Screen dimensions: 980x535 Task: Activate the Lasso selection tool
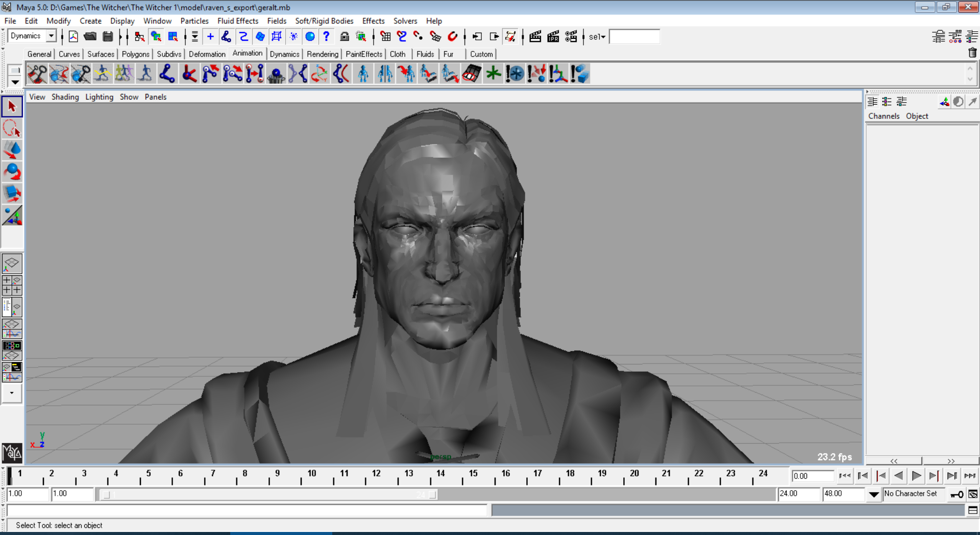click(12, 129)
